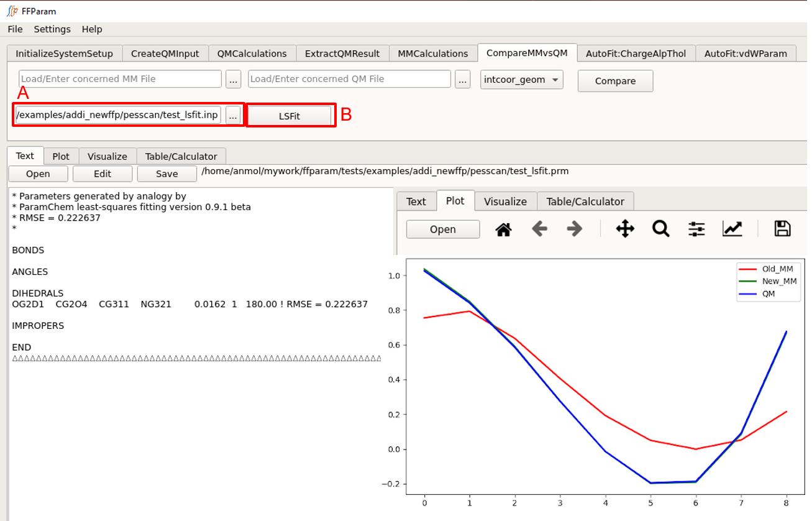This screenshot has width=812, height=521.
Task: Select the left panel Visualize tab
Action: (107, 157)
